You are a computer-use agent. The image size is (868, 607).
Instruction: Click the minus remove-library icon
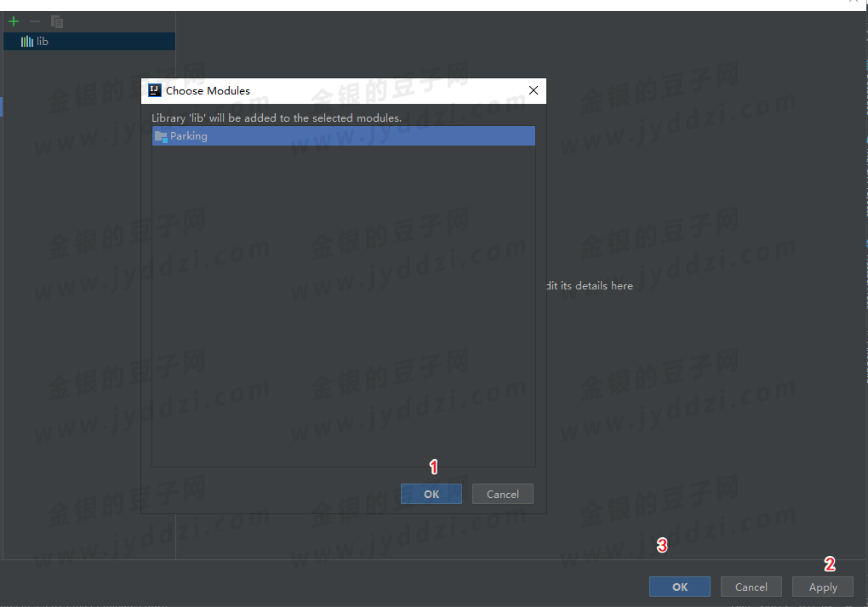click(35, 21)
